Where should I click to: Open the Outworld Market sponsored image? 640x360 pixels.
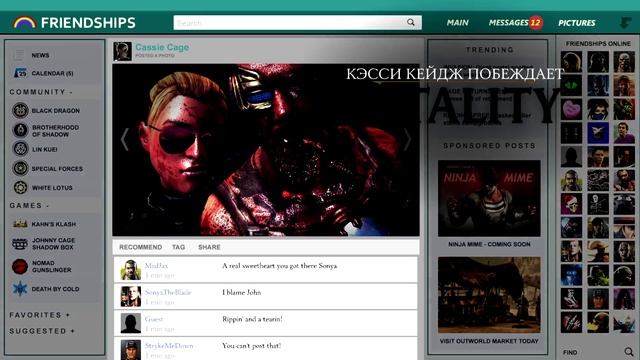(x=489, y=295)
